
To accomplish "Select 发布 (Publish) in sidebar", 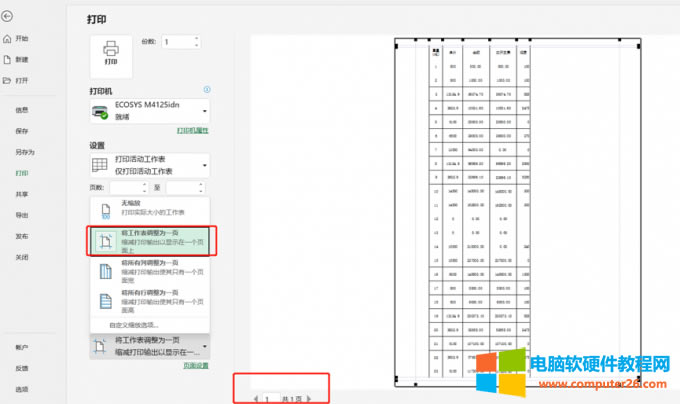I will pos(22,236).
